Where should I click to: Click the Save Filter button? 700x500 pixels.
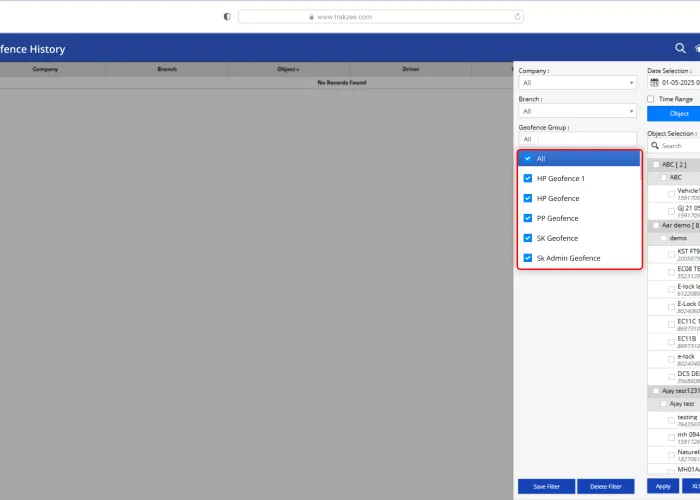click(x=546, y=486)
